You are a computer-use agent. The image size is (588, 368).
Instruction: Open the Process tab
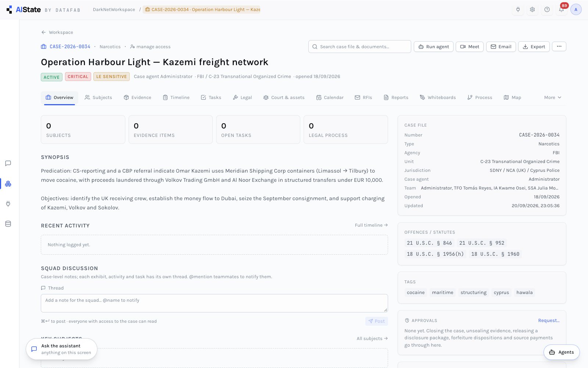480,98
